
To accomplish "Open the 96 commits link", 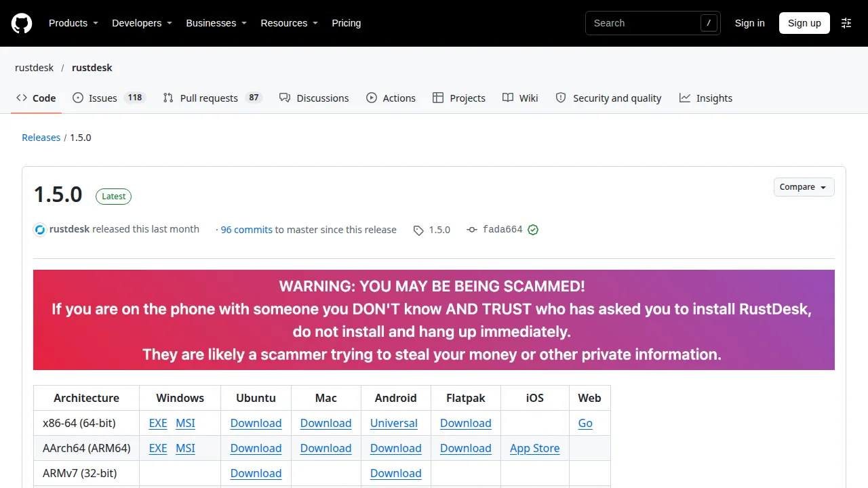I will coord(247,230).
